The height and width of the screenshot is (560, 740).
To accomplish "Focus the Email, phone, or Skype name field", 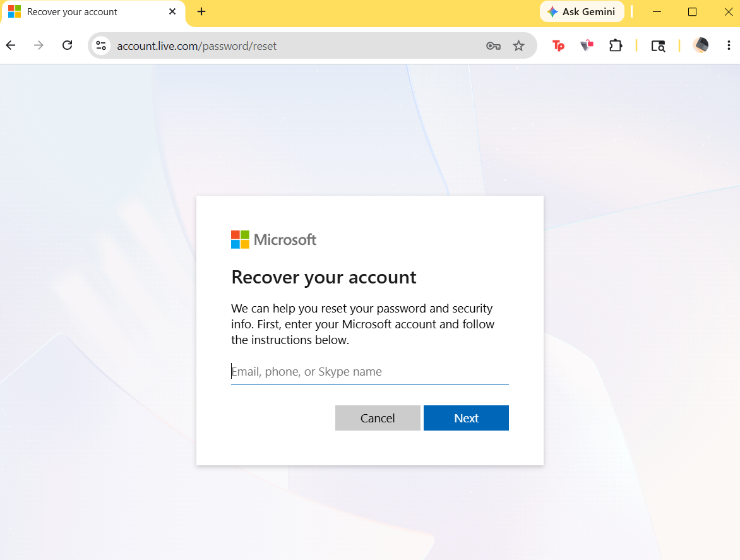I will coord(369,372).
